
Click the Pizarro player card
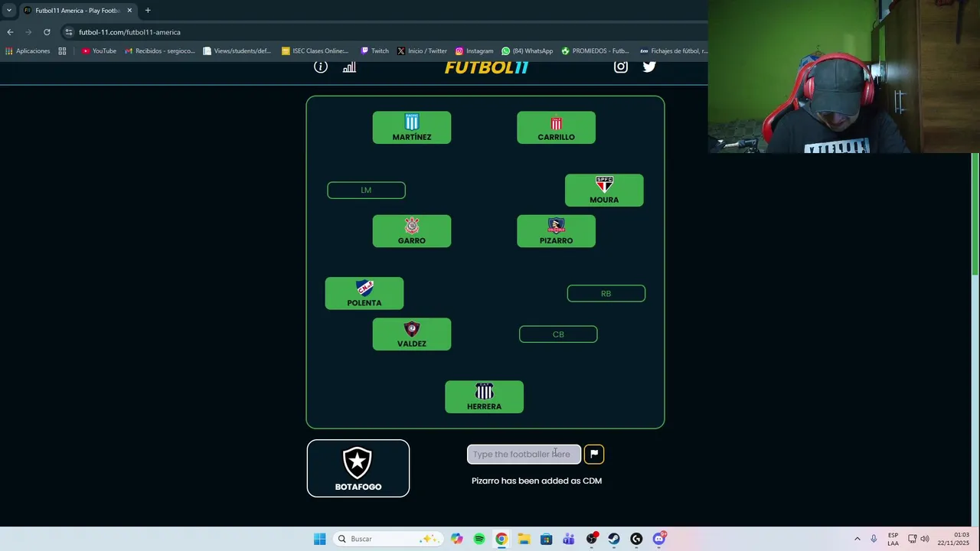coord(556,231)
